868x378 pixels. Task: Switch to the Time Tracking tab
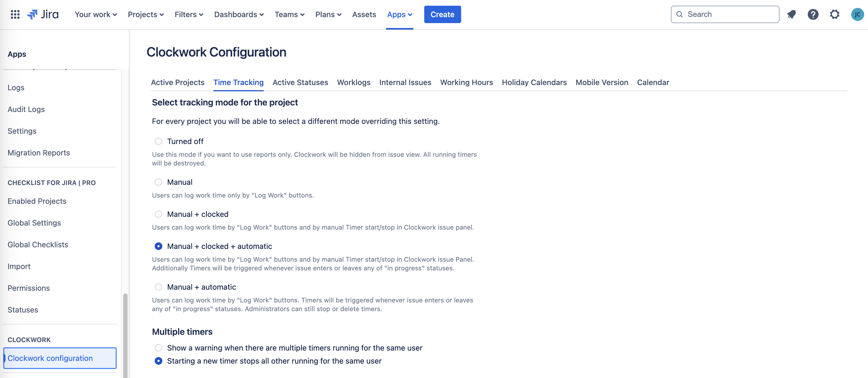pyautogui.click(x=238, y=83)
